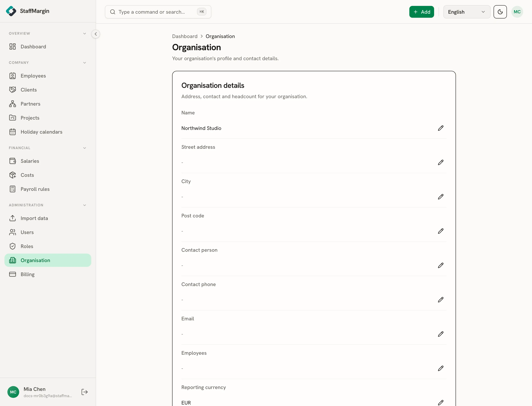
Task: Focus the command search field
Action: (x=158, y=12)
